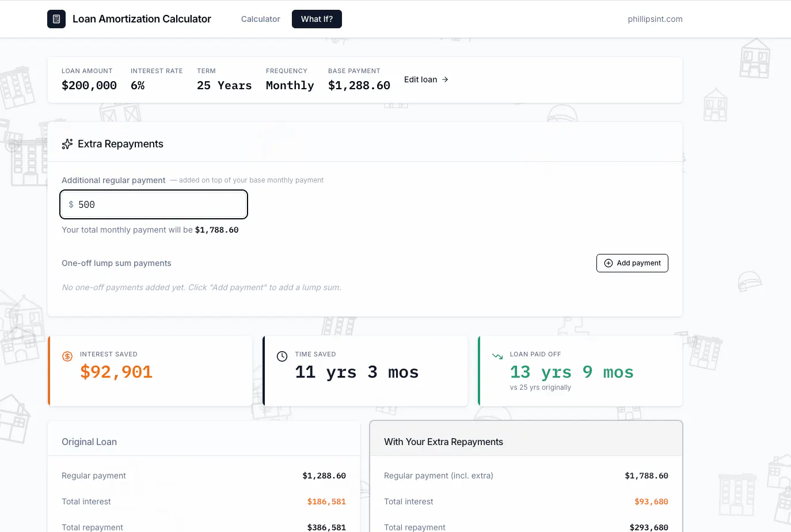Screen dimensions: 791x532
Task: Click the plus-circle icon in Add payment
Action: point(609,263)
